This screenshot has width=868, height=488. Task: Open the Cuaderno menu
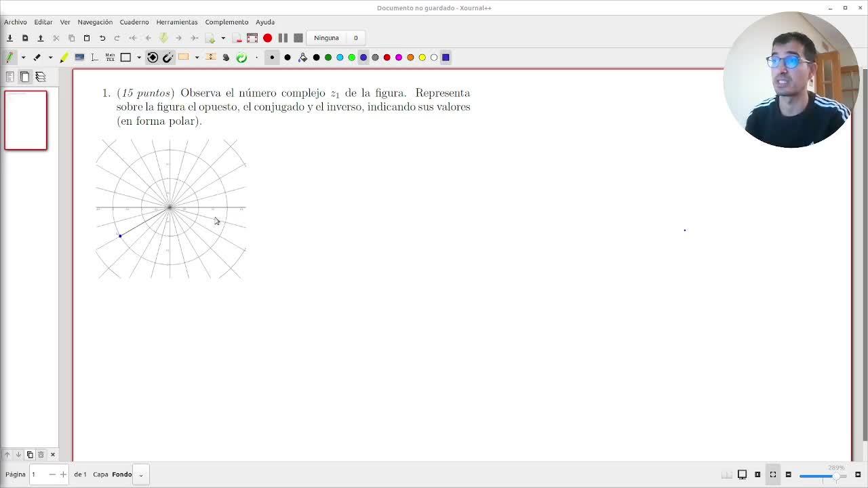134,22
